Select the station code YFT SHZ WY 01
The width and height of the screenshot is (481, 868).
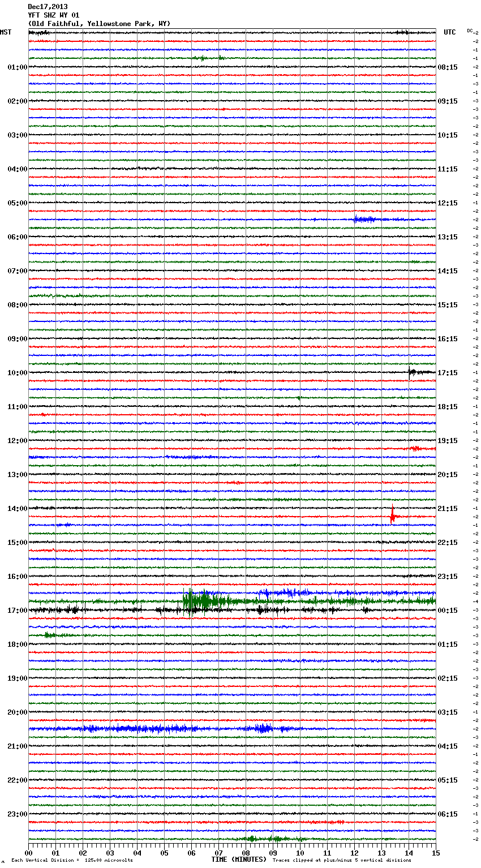click(54, 15)
